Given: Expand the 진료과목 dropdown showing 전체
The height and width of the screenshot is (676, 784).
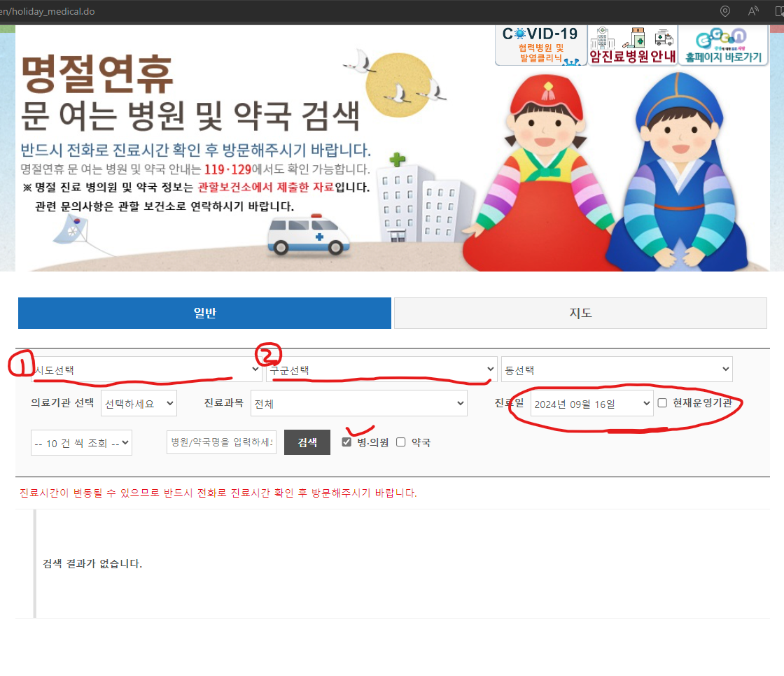Looking at the screenshot, I should (x=359, y=403).
